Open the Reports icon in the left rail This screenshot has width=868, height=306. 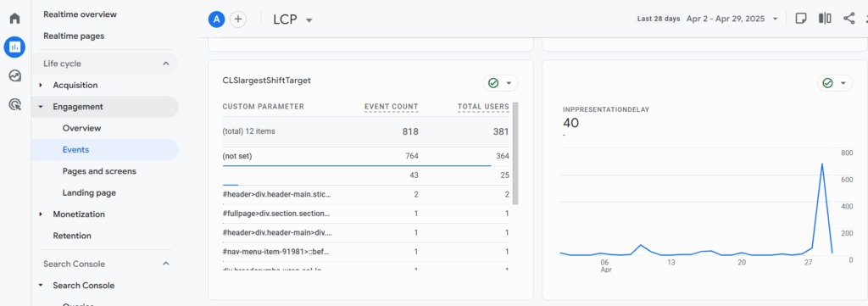click(15, 47)
